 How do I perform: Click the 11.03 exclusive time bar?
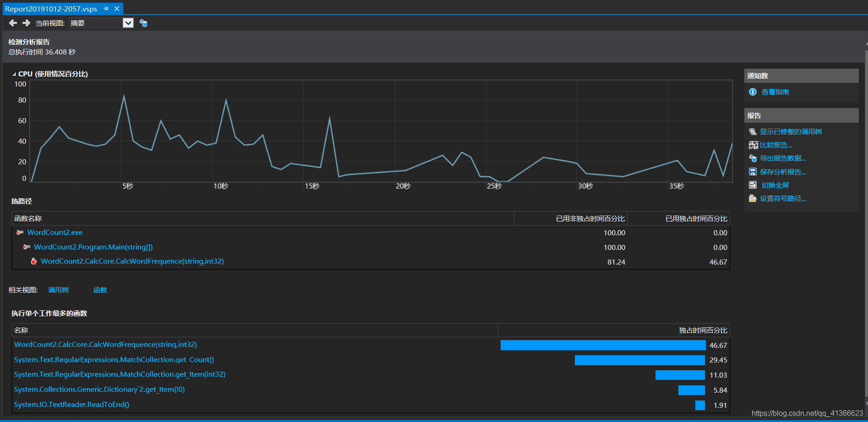point(680,375)
